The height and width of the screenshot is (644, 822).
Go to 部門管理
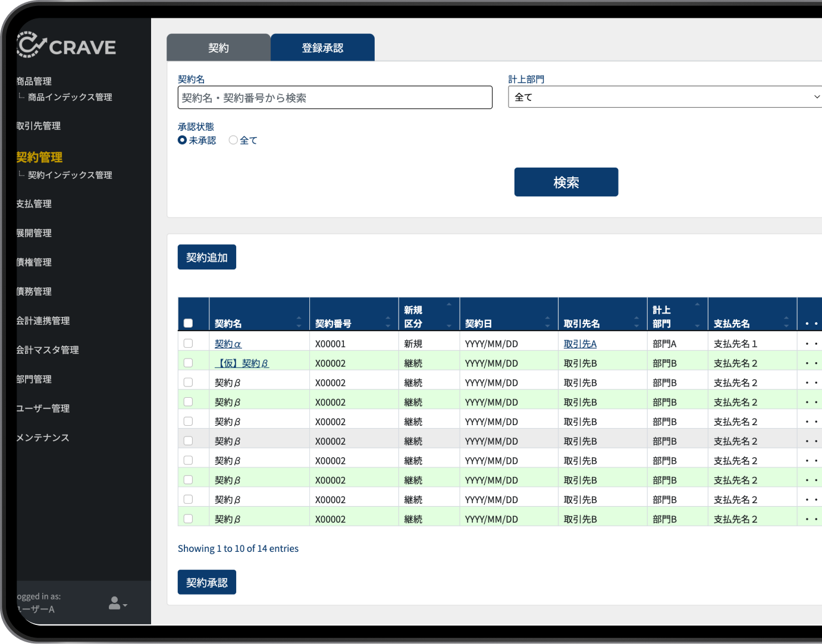[34, 379]
